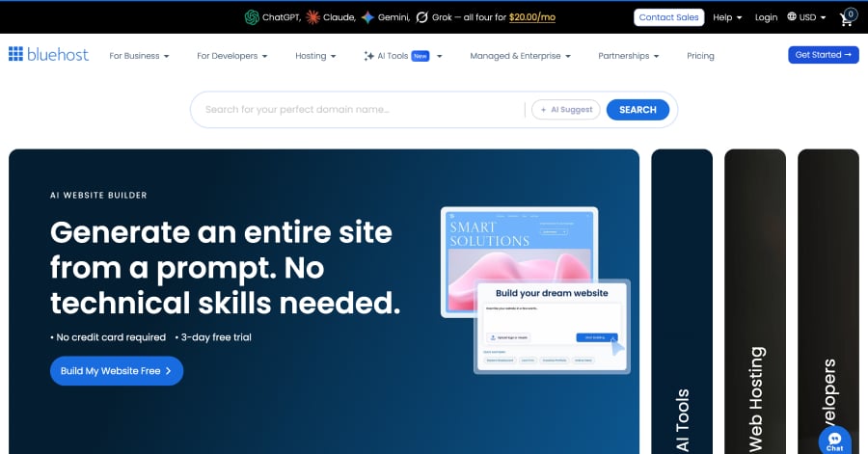Select the AI Tools vertical tab
This screenshot has height=454, width=868.
pyautogui.click(x=682, y=302)
